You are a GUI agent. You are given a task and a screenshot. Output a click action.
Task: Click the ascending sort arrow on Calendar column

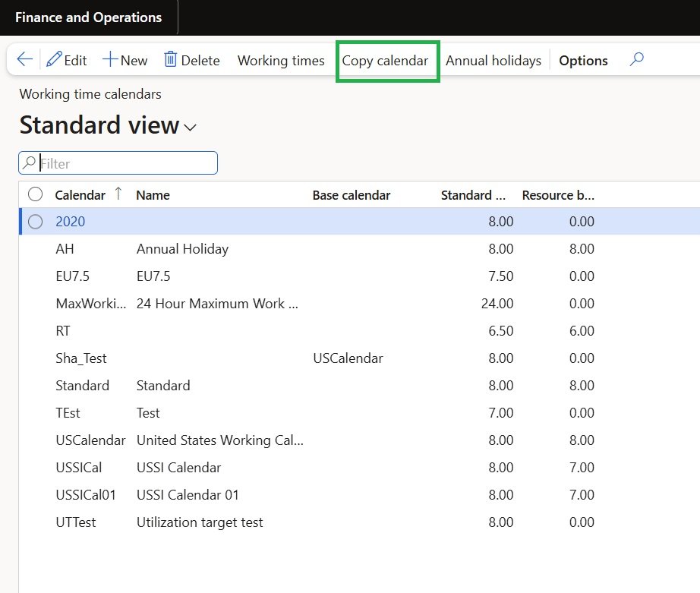(x=118, y=194)
